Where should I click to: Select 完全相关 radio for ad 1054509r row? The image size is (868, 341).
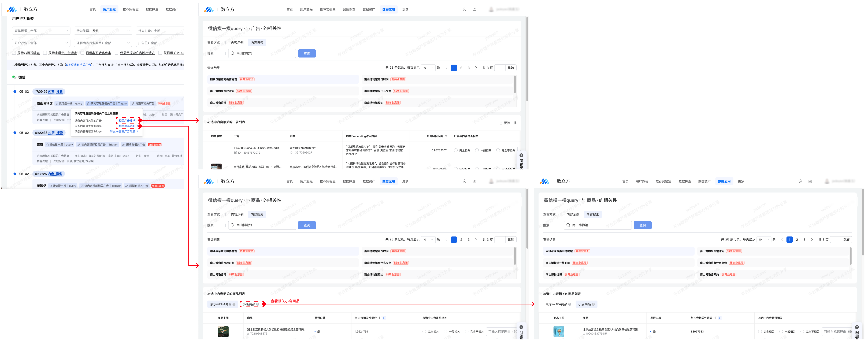[x=456, y=150]
